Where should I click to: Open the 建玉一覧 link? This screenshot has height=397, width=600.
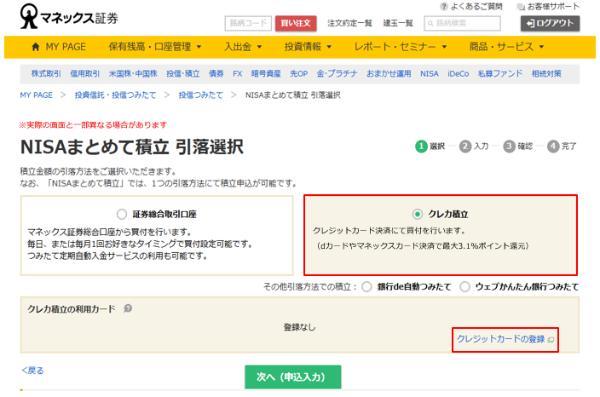tap(398, 23)
